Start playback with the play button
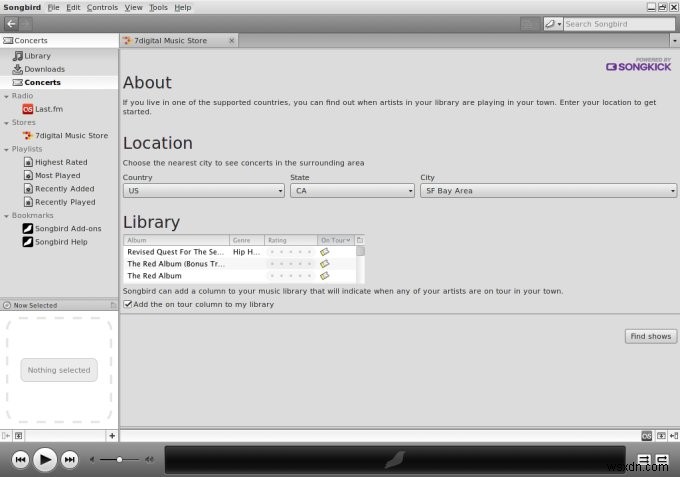680x477 pixels. coord(45,460)
